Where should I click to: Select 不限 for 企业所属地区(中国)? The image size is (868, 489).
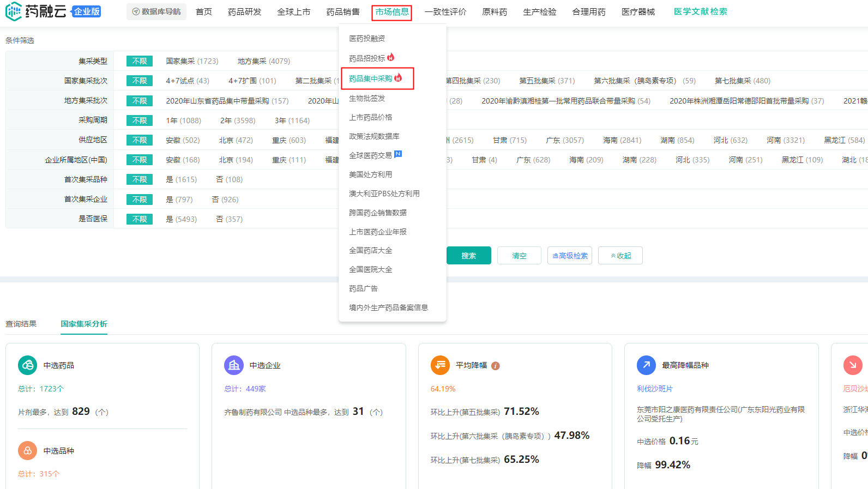click(x=140, y=160)
